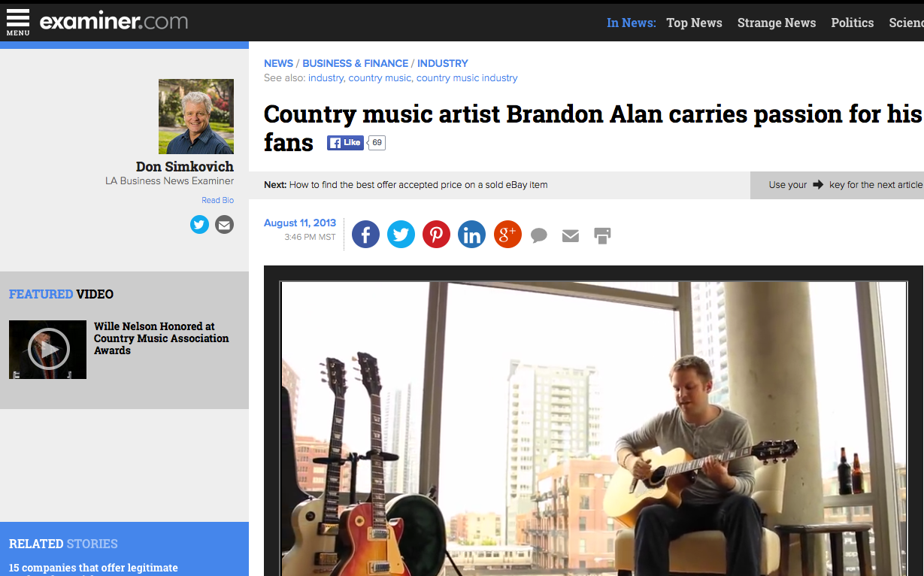Viewport: 924px width, 576px height.
Task: Follow Don Simkovich on Twitter icon
Action: [199, 224]
